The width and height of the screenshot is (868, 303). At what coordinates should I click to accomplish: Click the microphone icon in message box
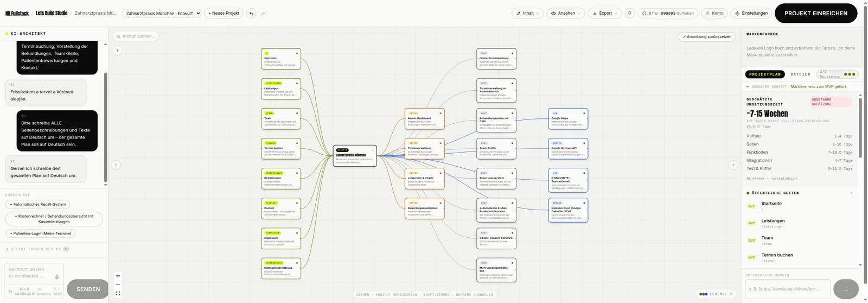click(x=57, y=276)
